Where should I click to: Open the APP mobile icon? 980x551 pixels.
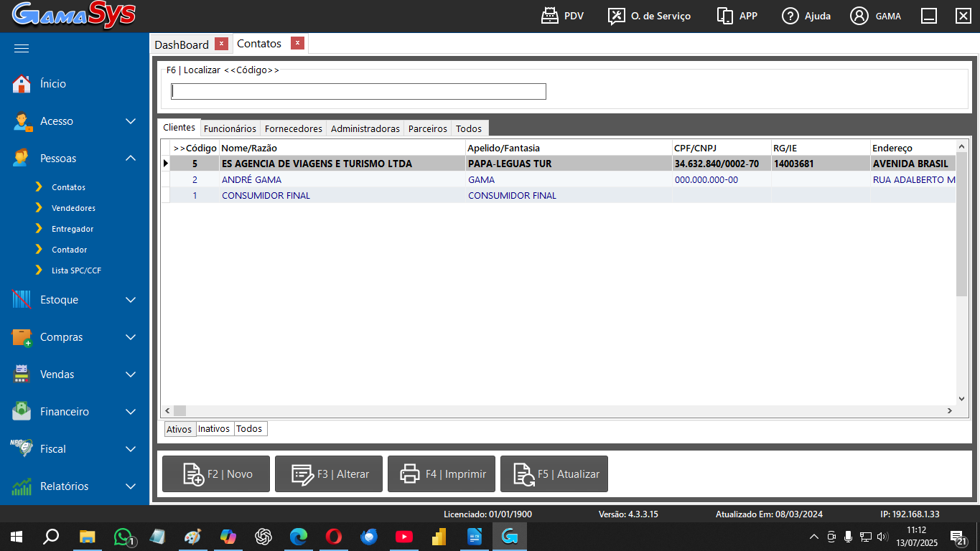coord(724,16)
